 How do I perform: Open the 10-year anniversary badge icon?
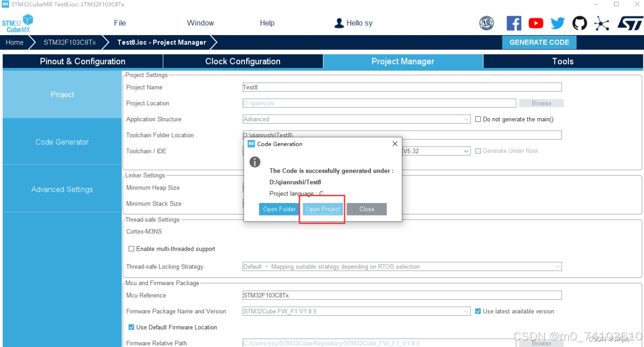[x=487, y=23]
